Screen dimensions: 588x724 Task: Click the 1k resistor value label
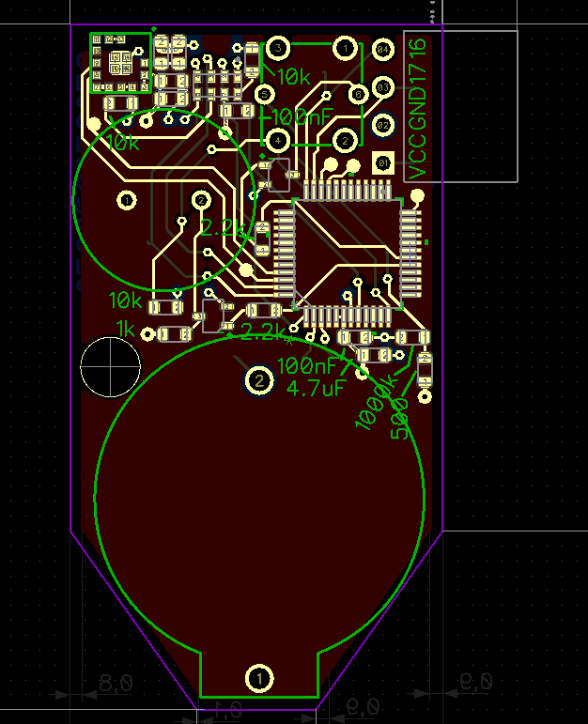[x=126, y=328]
